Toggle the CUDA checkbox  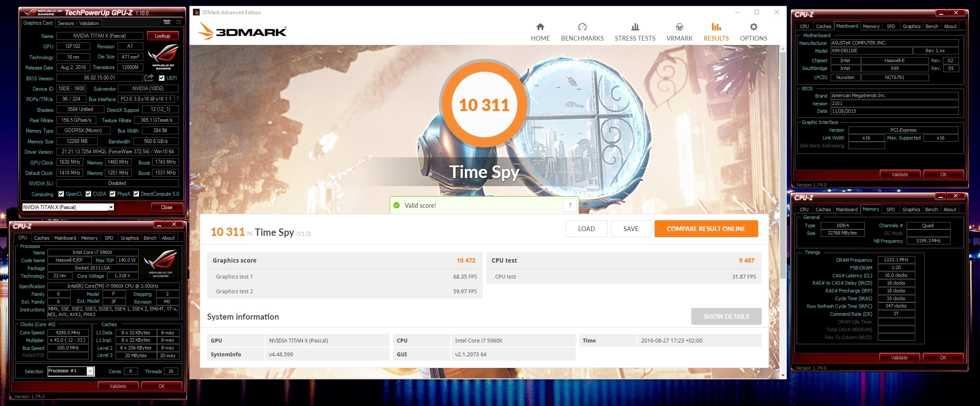[x=88, y=194]
